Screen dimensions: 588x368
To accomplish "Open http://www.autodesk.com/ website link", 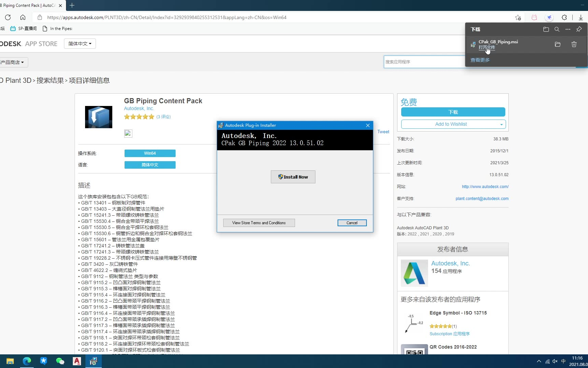I will tap(485, 187).
